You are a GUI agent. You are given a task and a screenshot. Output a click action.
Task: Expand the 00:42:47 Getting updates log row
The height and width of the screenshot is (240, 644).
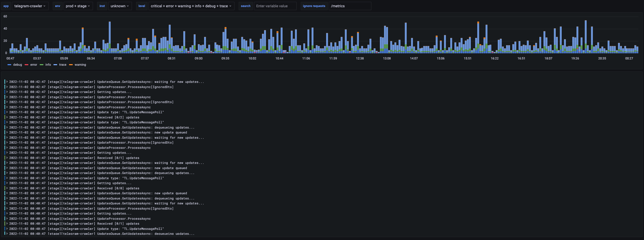7,92
